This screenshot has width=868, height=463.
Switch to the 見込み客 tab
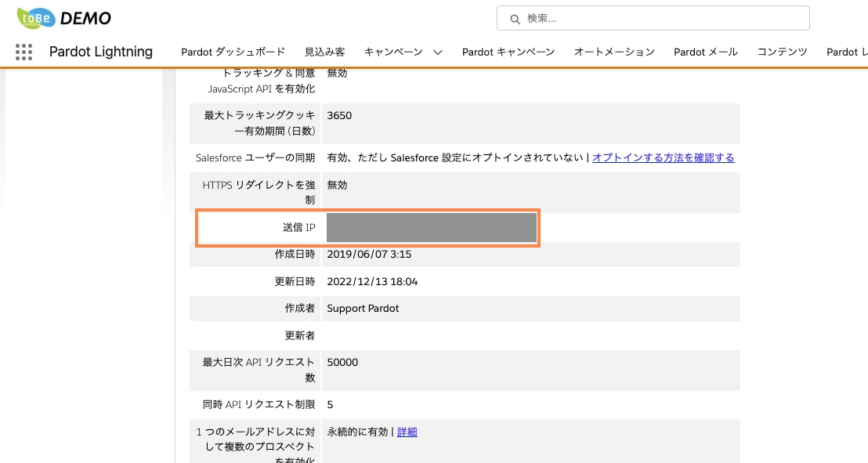point(324,52)
